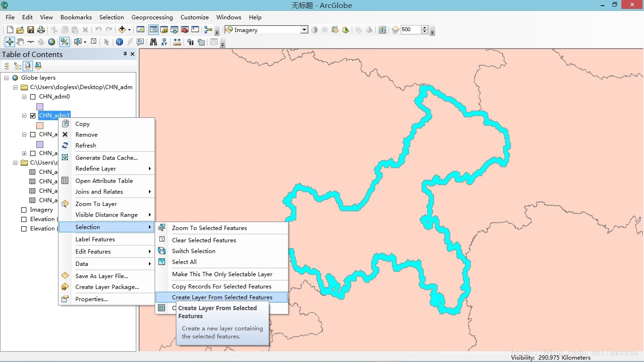Click the CHN_adm0 purple symbol swatch
The image size is (644, 362).
point(40,107)
